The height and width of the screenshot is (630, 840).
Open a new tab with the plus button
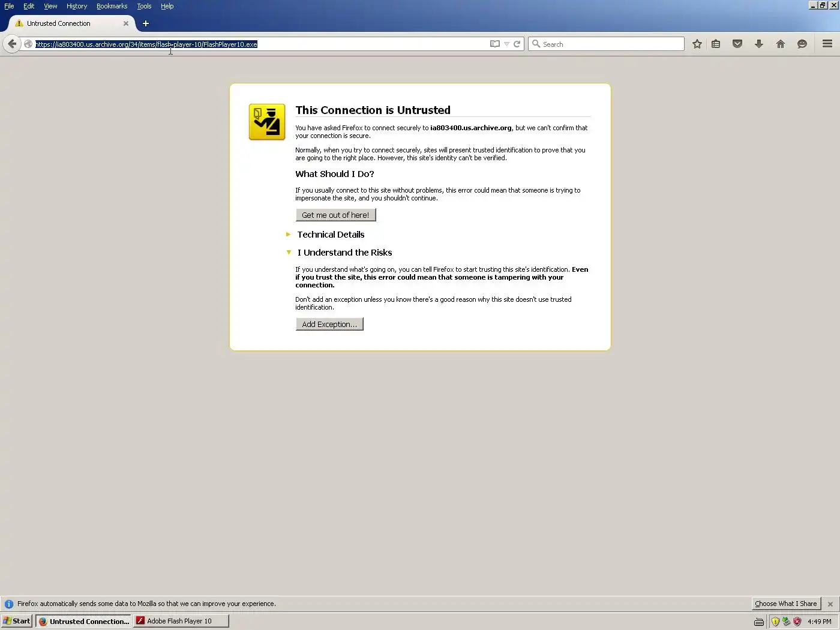146,23
